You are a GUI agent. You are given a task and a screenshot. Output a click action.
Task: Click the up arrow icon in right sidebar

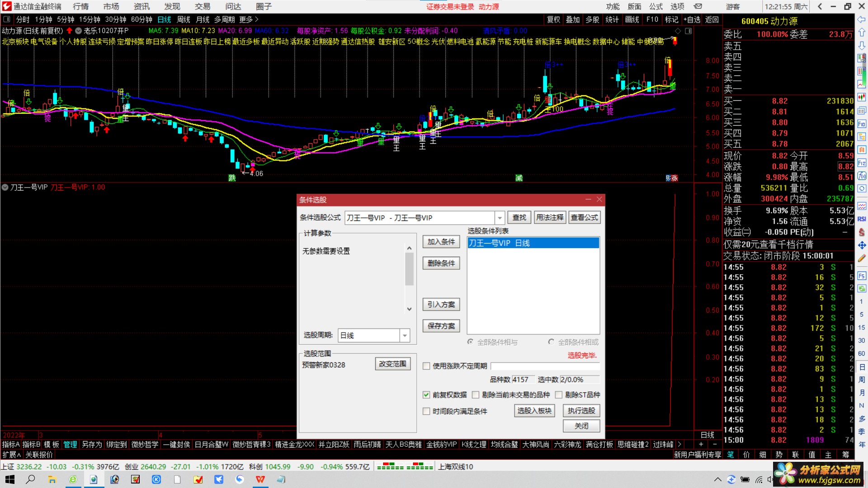tap(862, 33)
